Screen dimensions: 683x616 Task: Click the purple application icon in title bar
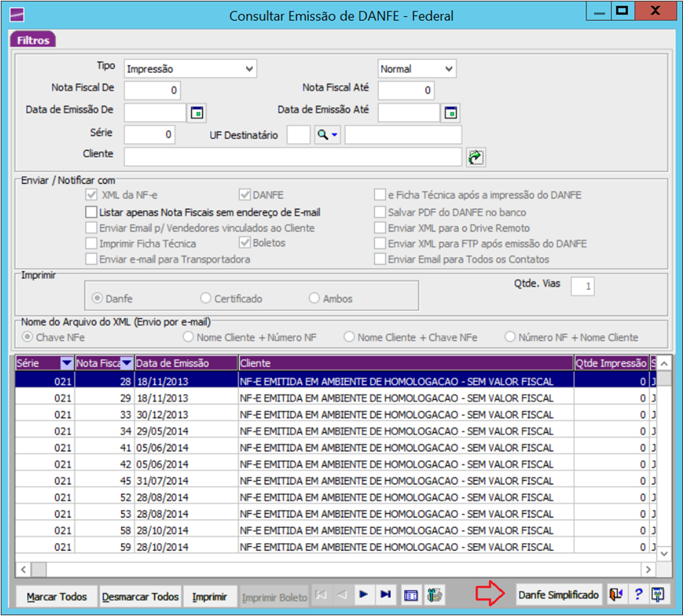[x=17, y=15]
